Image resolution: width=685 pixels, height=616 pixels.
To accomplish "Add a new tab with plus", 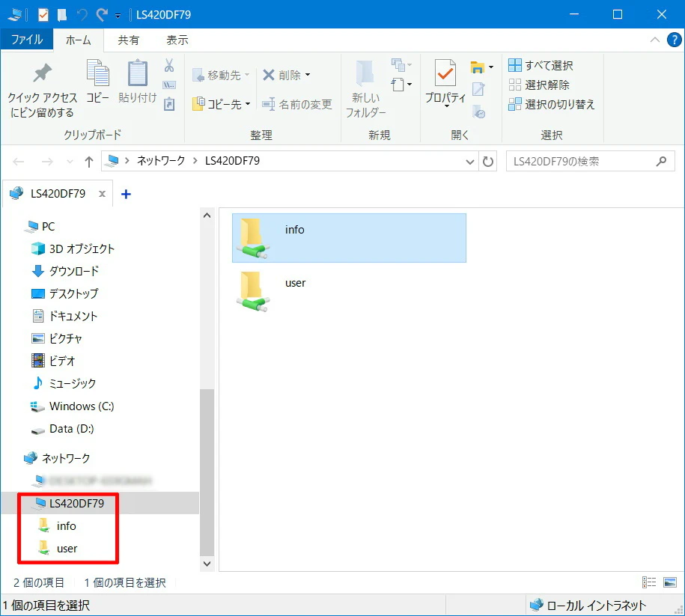I will tap(126, 194).
